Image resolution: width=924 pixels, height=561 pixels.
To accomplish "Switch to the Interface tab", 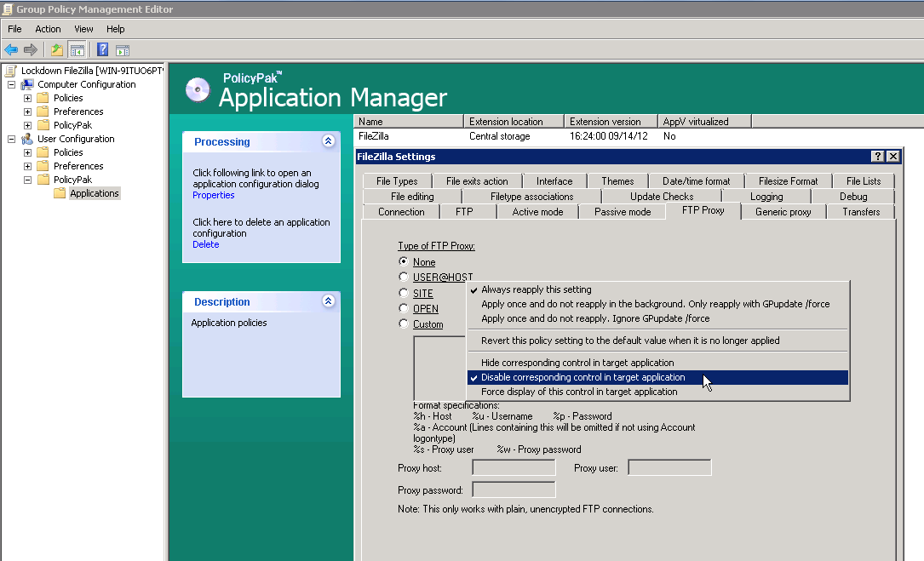I will (554, 181).
